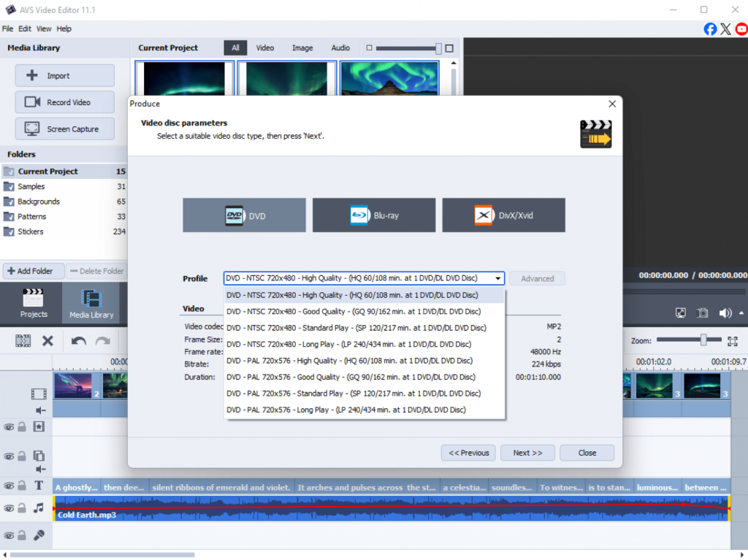Toggle visibility of audio music track
This screenshot has width=748, height=560.
point(9,508)
